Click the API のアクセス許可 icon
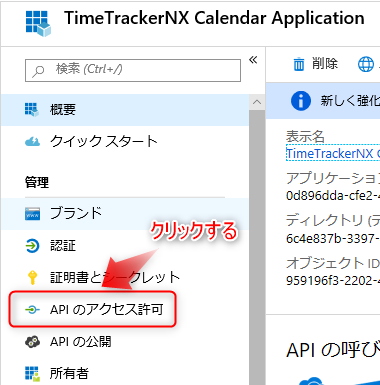 (32, 310)
